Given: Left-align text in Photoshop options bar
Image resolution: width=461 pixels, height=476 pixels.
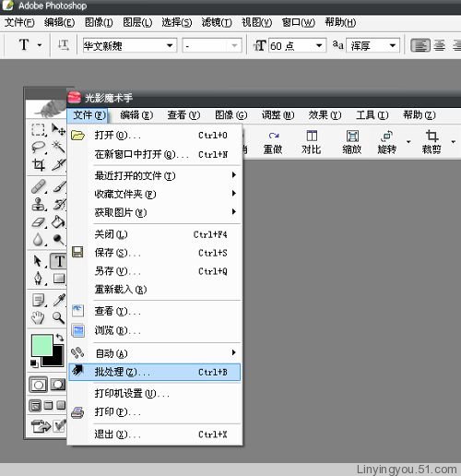Looking at the screenshot, I should 420,45.
